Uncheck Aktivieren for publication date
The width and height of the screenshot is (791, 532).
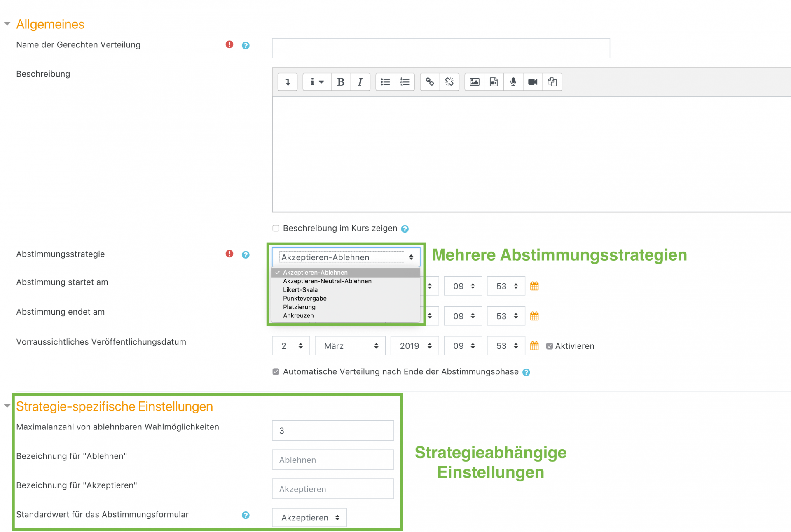point(549,346)
